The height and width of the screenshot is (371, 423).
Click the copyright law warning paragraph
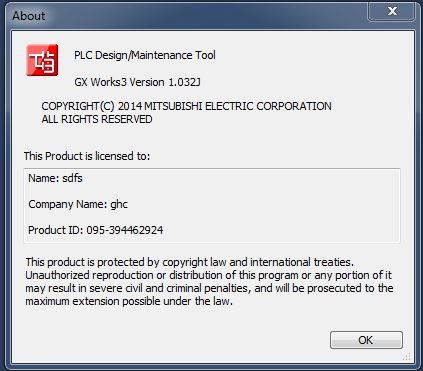(209, 282)
